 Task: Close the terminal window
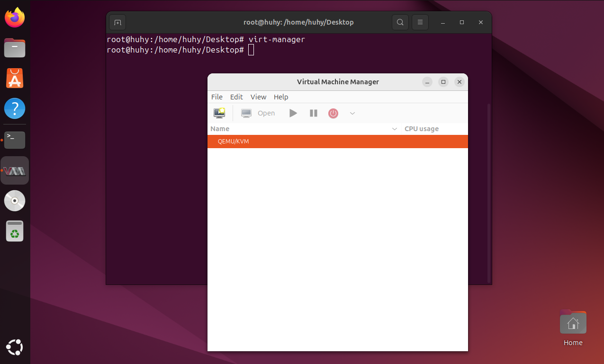[x=481, y=22]
